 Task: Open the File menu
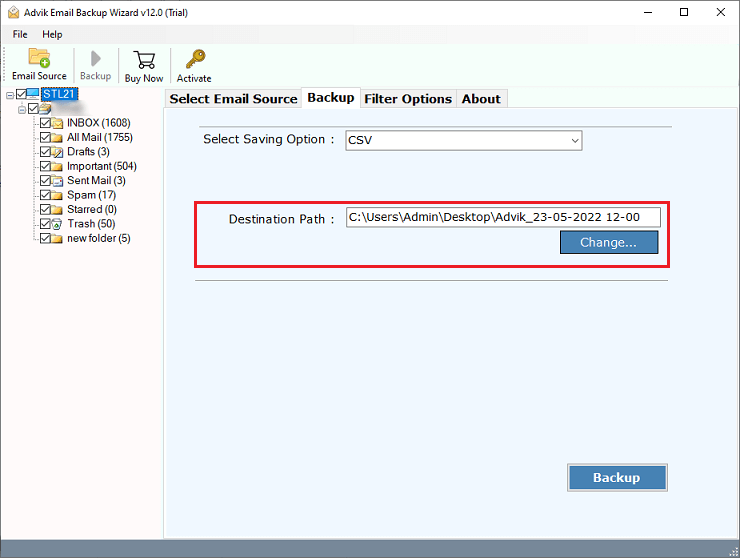(20, 34)
